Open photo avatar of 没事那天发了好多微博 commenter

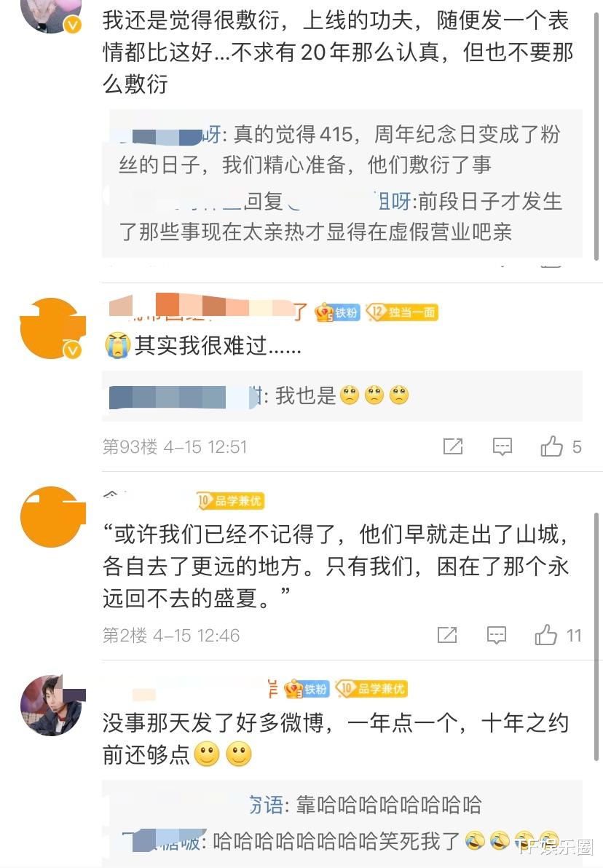(52, 705)
